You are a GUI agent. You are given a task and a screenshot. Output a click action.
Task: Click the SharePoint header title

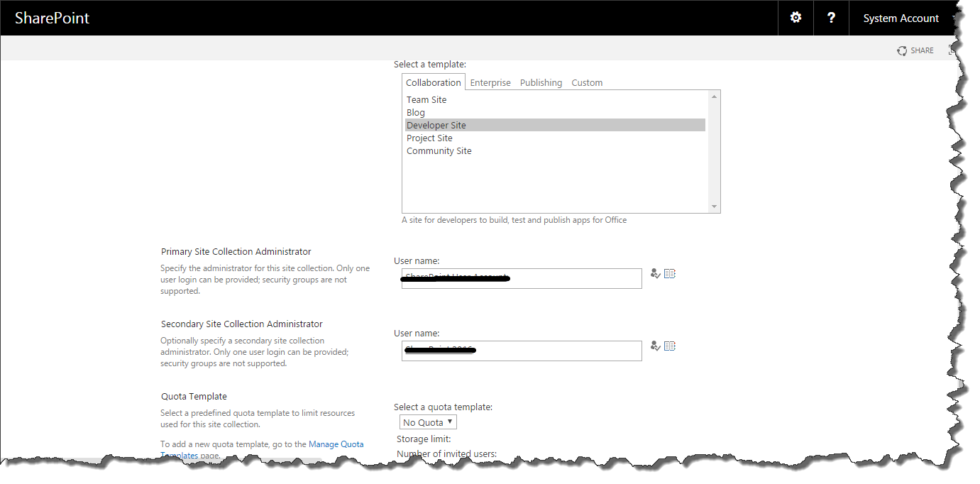pos(53,18)
